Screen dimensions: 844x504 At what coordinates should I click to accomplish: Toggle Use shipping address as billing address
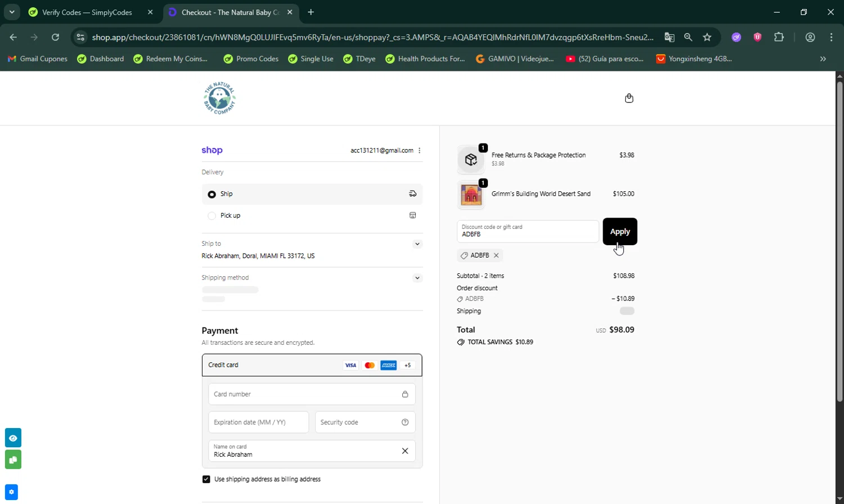point(206,479)
